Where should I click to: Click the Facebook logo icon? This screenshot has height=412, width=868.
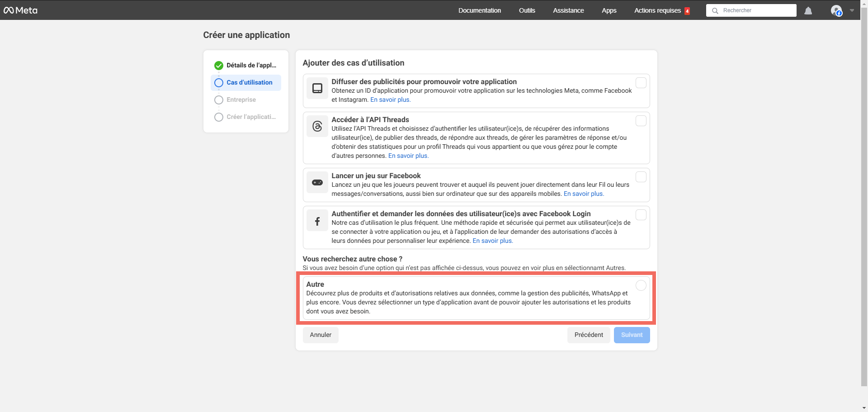[x=317, y=220]
